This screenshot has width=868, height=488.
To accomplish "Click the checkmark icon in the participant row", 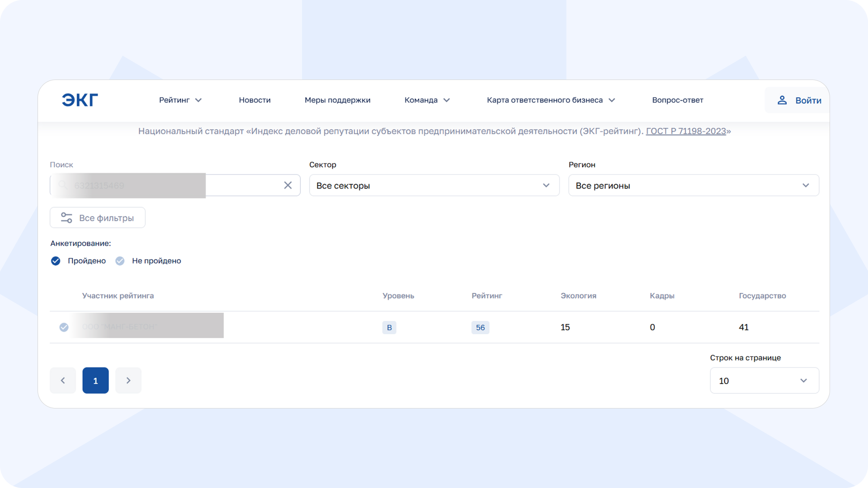I will [64, 327].
